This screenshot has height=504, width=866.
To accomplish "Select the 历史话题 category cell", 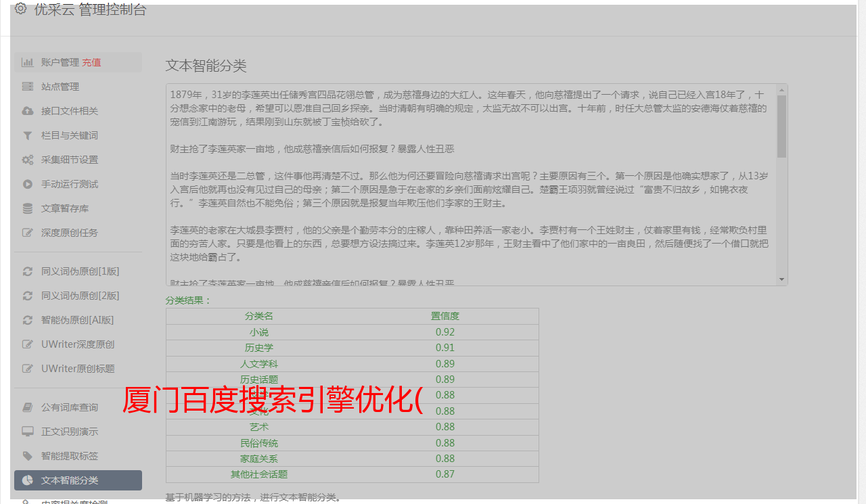I will (259, 380).
